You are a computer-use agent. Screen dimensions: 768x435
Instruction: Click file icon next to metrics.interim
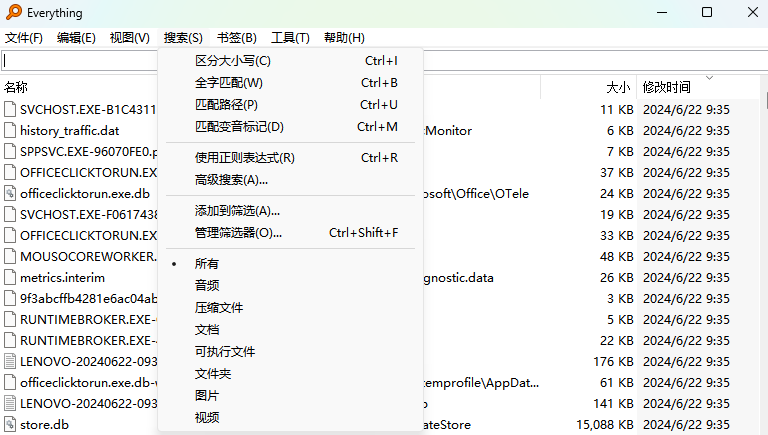10,277
